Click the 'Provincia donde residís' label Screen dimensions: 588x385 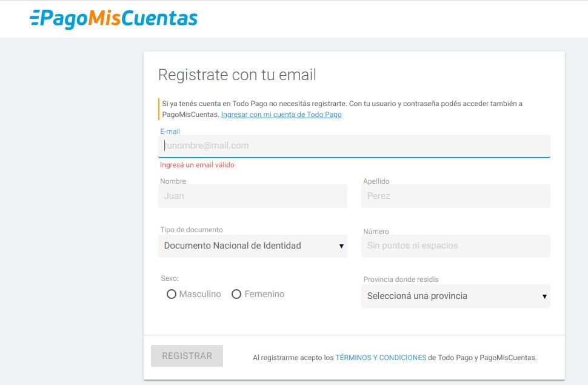(x=401, y=280)
